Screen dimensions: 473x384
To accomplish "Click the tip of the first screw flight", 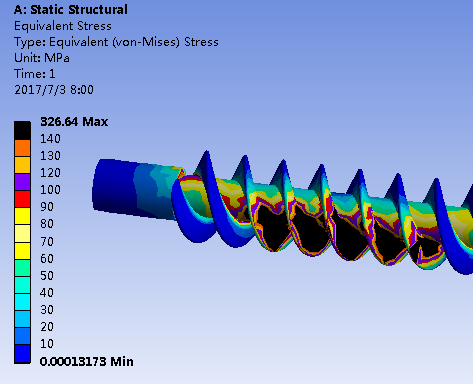I will [207, 152].
